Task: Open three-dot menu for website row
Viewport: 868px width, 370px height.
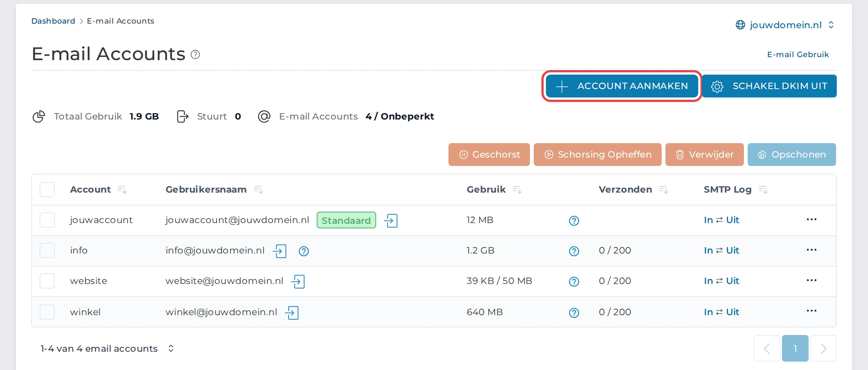Action: (x=811, y=280)
